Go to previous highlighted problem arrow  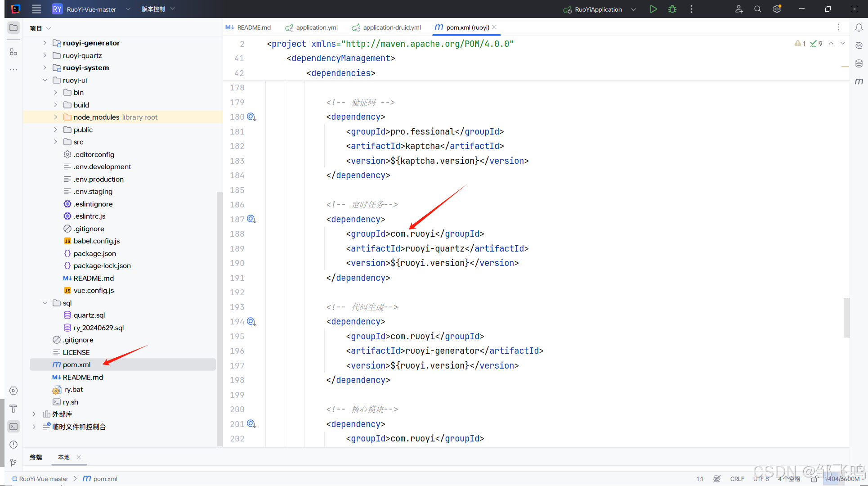pyautogui.click(x=831, y=44)
